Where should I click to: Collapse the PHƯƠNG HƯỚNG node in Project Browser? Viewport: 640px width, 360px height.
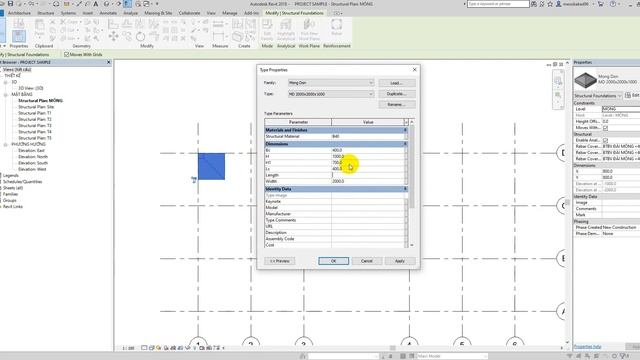click(6, 144)
